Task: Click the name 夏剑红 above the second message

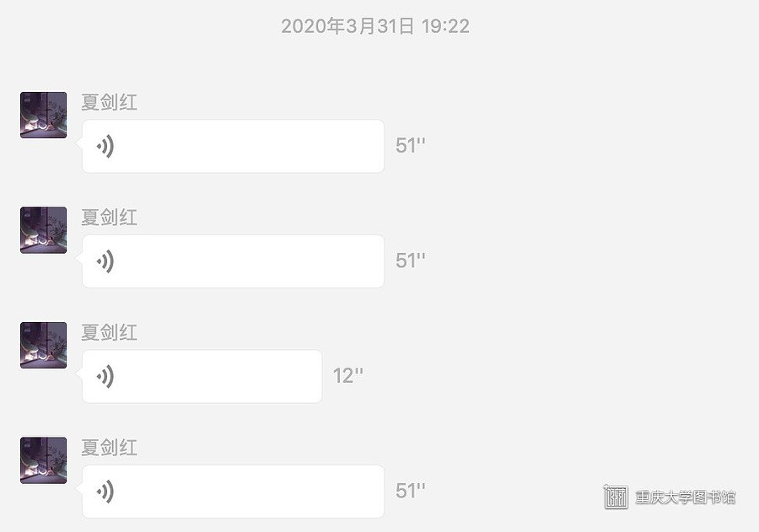Action: coord(109,218)
